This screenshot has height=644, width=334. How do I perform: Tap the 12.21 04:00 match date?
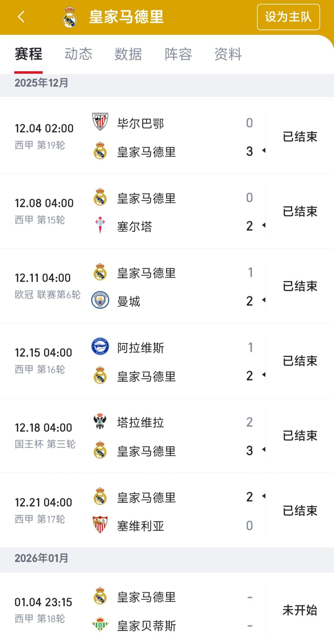pos(43,503)
